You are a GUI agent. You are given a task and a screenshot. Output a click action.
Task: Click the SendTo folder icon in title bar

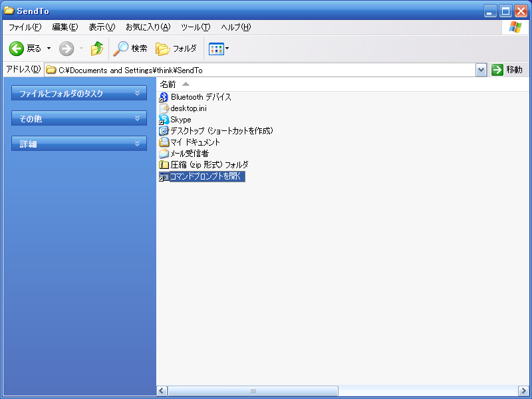tap(9, 11)
